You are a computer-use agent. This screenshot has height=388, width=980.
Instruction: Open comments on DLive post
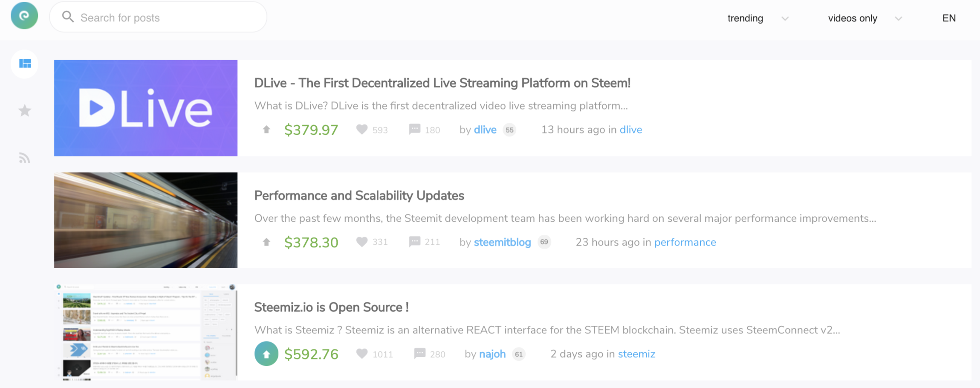click(414, 130)
